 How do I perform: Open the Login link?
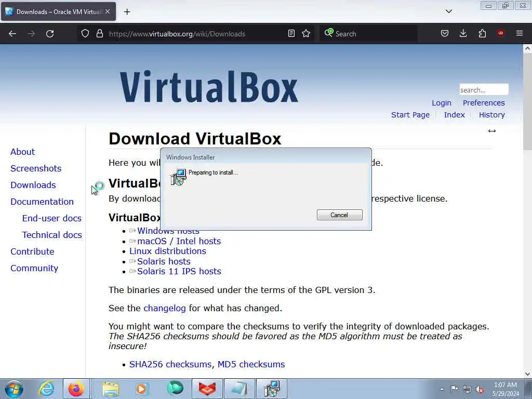pyautogui.click(x=442, y=103)
